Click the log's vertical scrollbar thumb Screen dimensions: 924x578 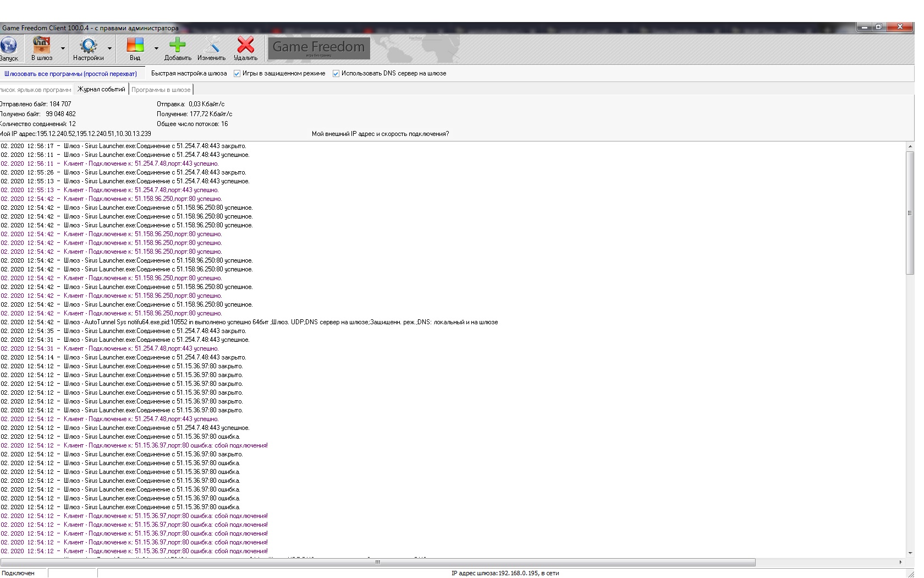pos(909,212)
